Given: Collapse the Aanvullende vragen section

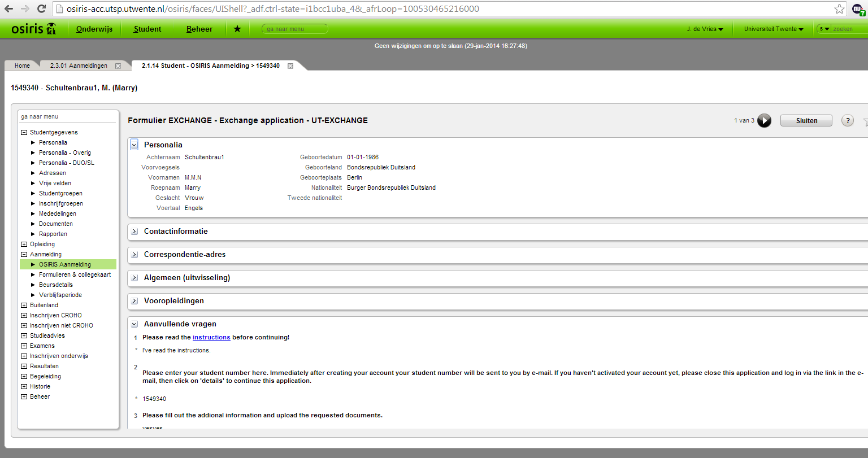Looking at the screenshot, I should pos(134,324).
